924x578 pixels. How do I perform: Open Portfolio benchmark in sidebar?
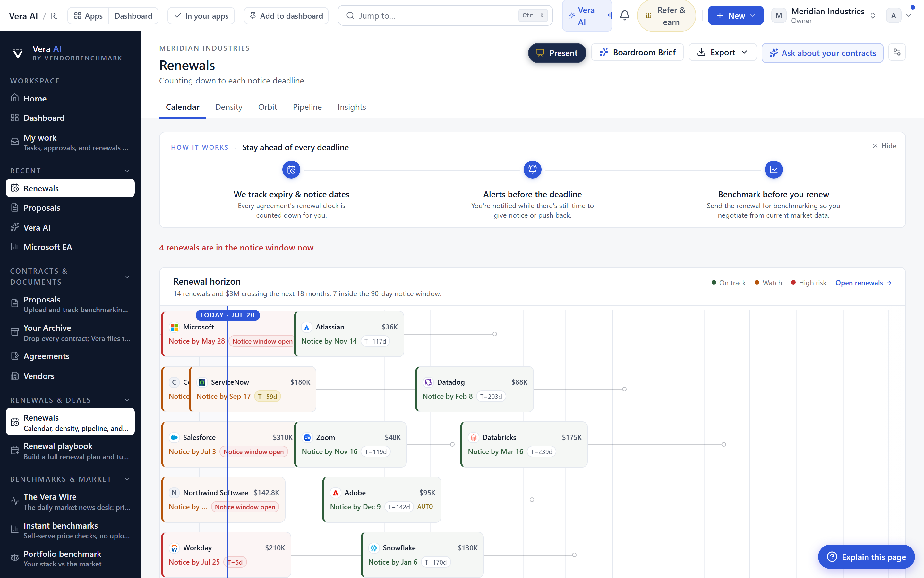(70, 558)
